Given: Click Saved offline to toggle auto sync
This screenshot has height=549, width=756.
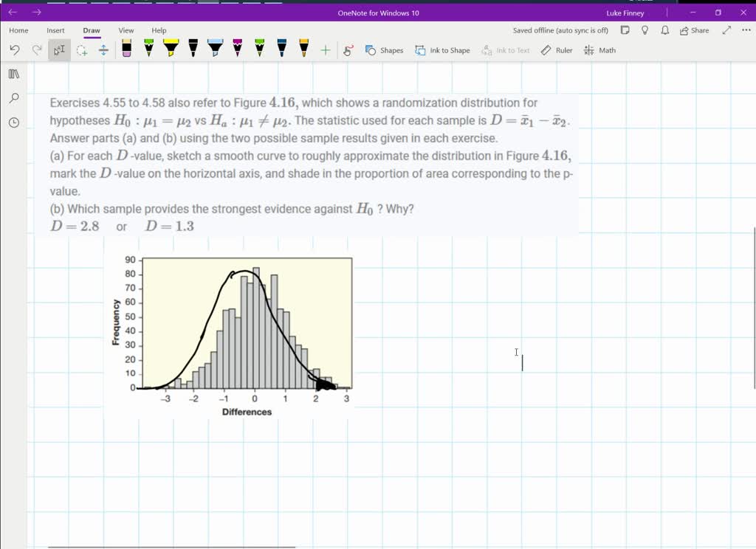Looking at the screenshot, I should coord(560,30).
